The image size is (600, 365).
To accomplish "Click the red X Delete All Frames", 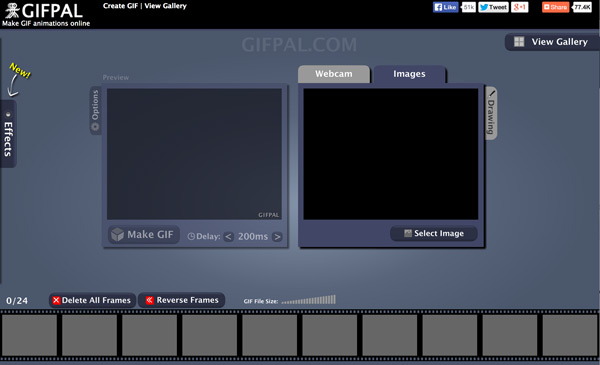I will tap(92, 300).
